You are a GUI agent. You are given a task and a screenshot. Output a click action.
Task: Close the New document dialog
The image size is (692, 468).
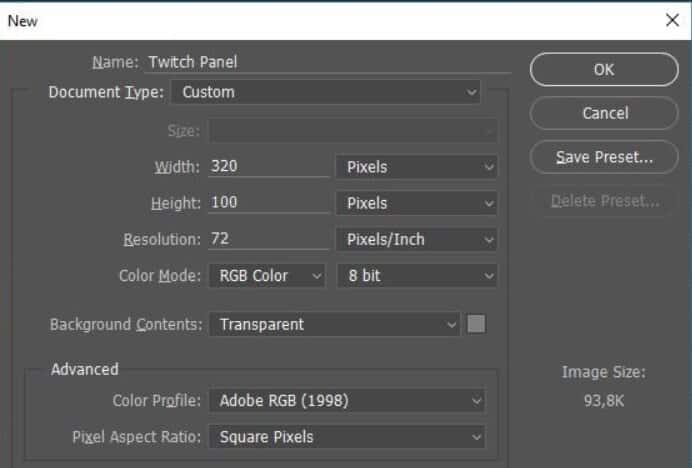pos(672,20)
